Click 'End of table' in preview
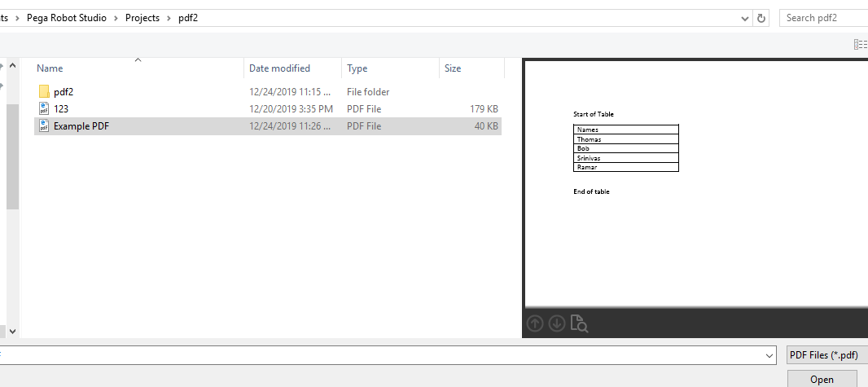The width and height of the screenshot is (868, 387). click(x=591, y=191)
